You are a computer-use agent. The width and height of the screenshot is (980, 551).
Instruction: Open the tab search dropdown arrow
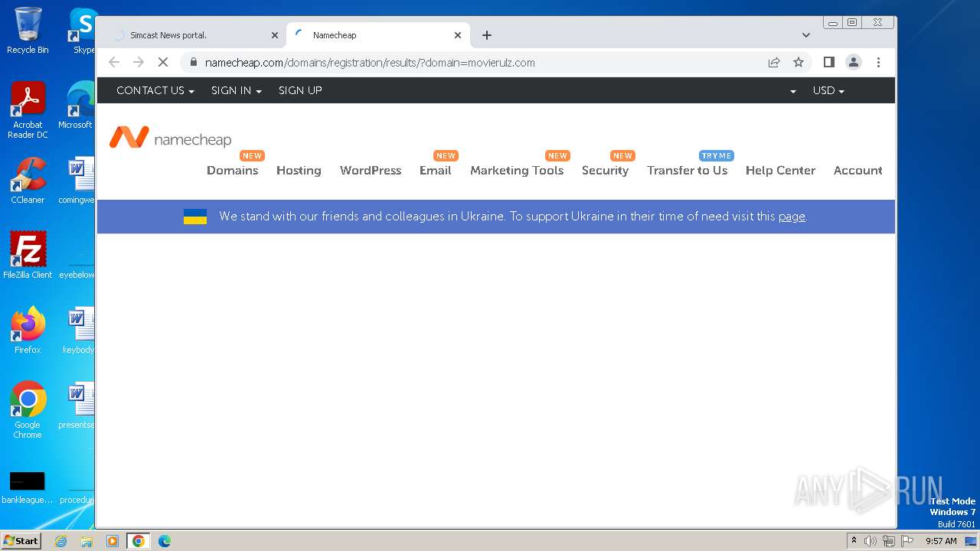point(805,35)
